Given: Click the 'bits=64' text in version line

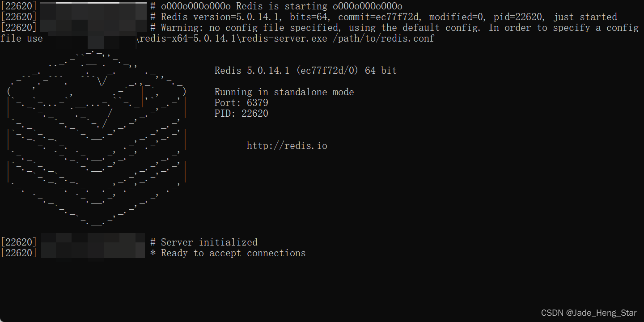Looking at the screenshot, I should click(308, 17).
